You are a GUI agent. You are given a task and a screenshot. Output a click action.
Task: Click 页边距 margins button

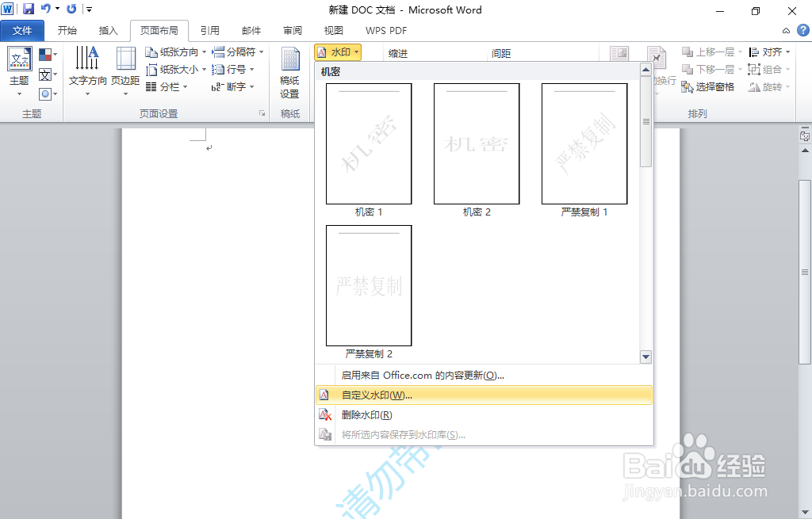[x=125, y=71]
